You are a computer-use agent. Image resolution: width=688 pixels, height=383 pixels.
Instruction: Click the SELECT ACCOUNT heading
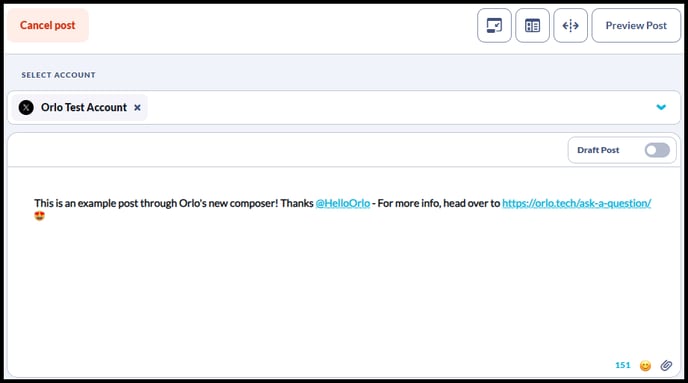(58, 75)
